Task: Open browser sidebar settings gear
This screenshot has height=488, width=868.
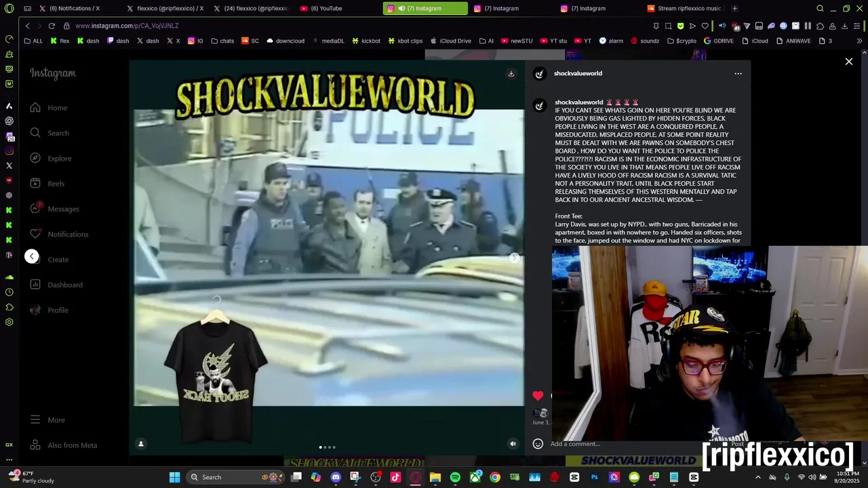Action: [9, 322]
